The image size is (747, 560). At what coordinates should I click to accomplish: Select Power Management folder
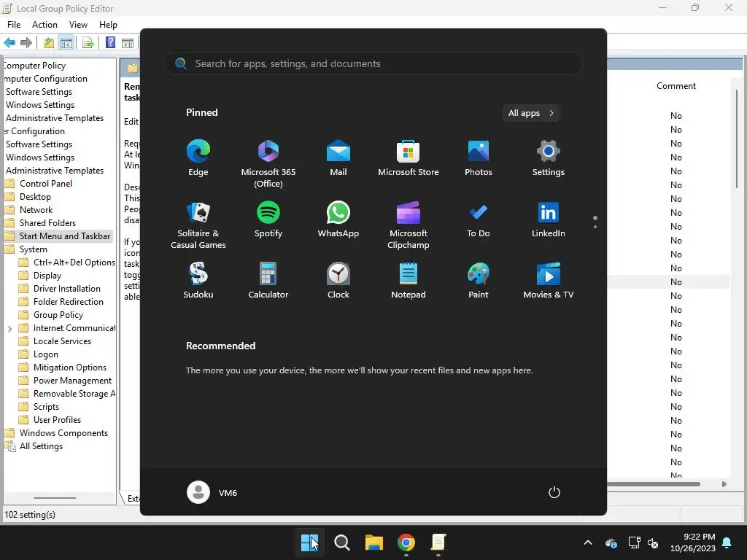(x=72, y=381)
